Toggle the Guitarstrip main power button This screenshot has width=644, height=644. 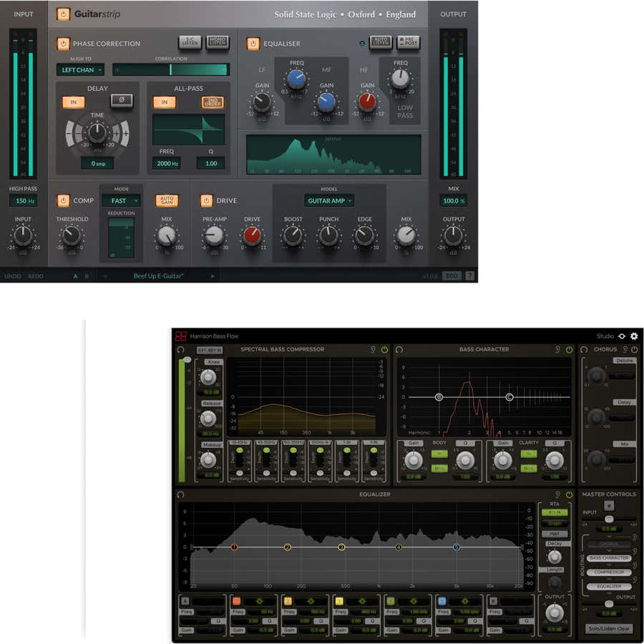tap(63, 14)
